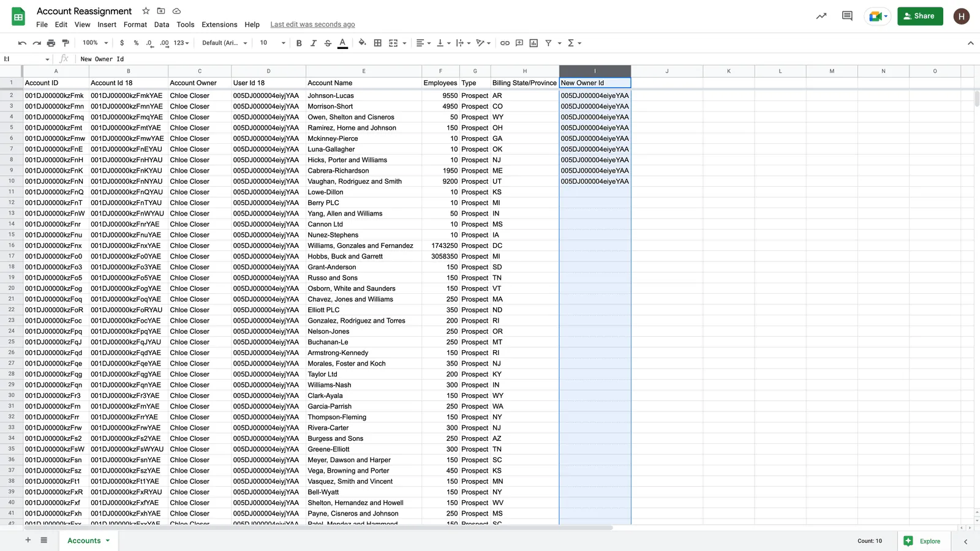This screenshot has width=980, height=551.
Task: Open text wrapping dropdown
Action: (x=463, y=43)
